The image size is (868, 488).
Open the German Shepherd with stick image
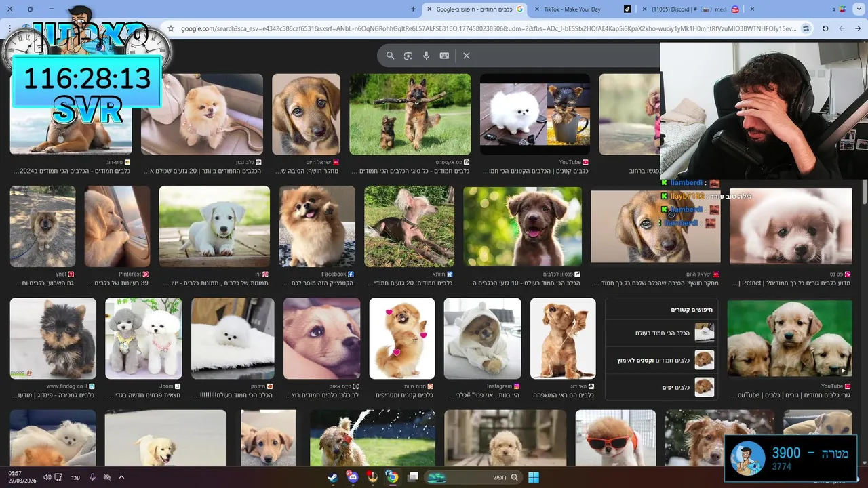410,115
